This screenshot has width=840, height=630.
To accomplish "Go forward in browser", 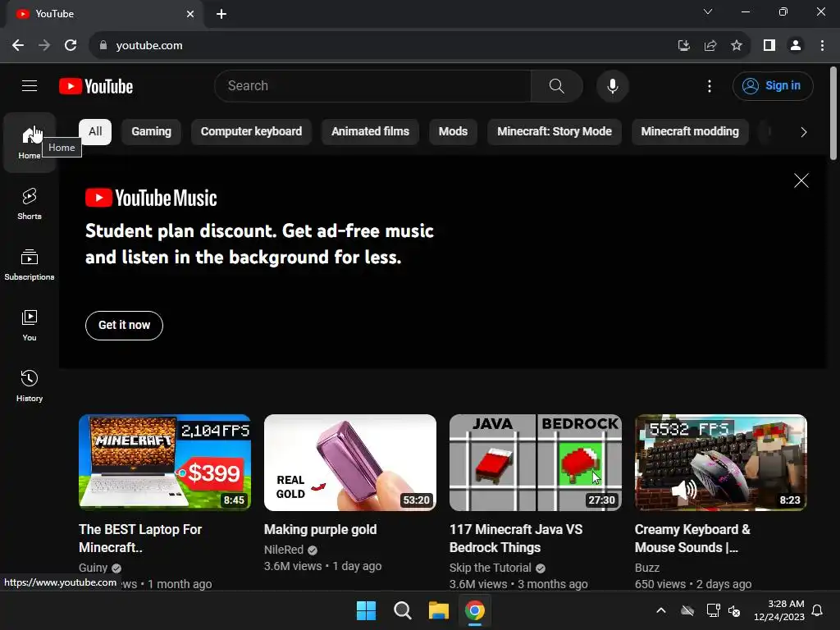I will pos(44,46).
